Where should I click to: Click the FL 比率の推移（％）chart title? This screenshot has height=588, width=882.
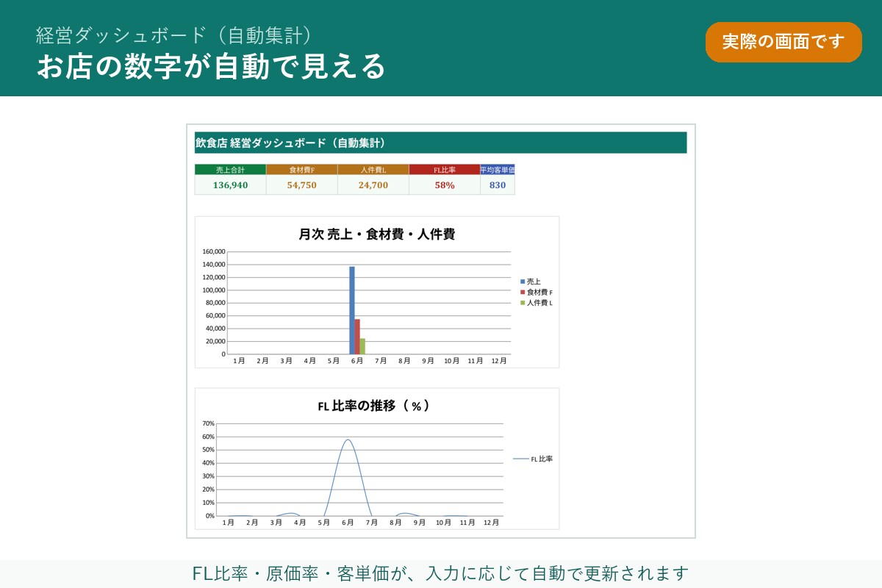point(373,406)
